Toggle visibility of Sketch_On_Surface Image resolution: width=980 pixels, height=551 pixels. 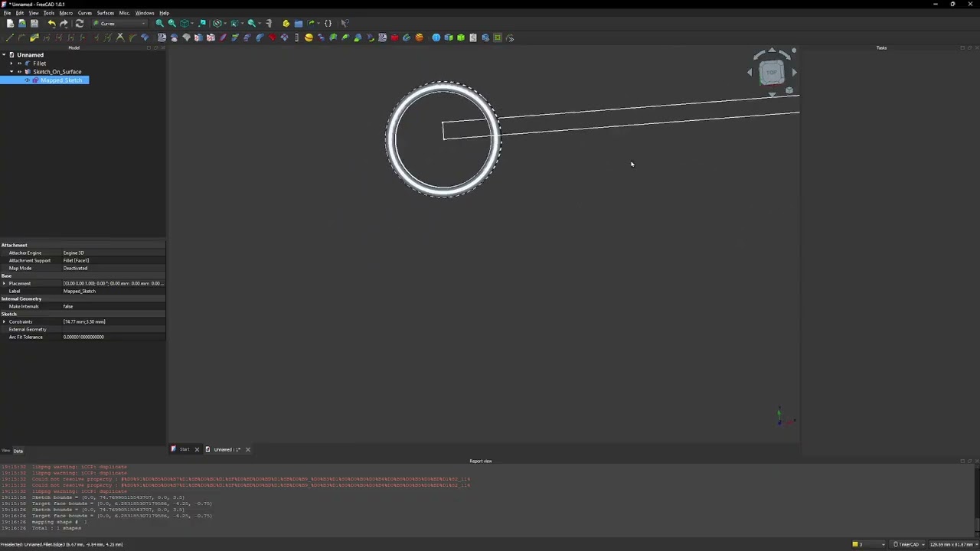[20, 72]
